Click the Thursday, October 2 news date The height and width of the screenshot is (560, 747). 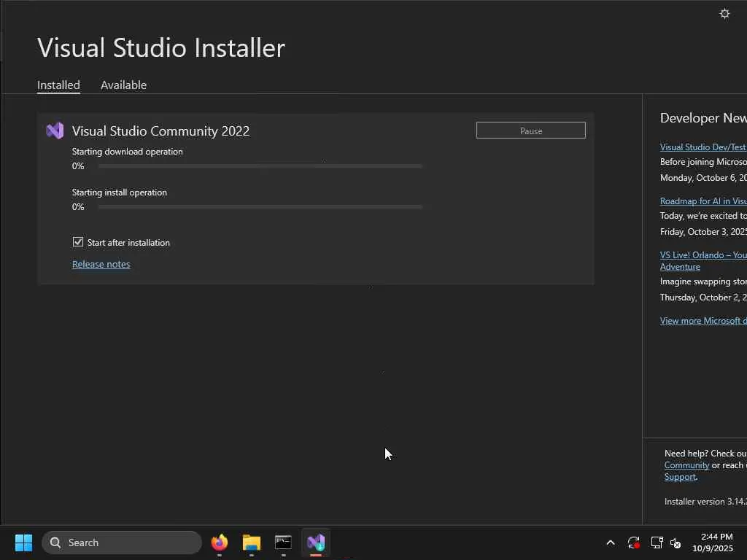tap(703, 297)
